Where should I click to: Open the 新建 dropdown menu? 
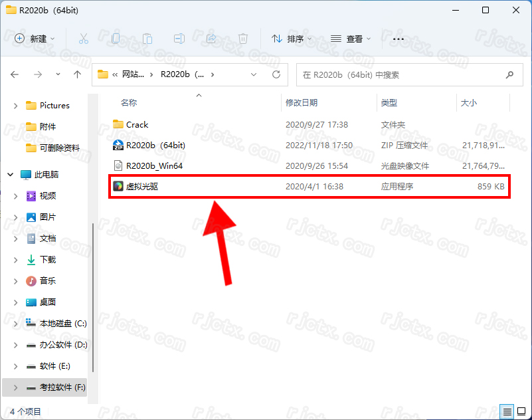pos(35,39)
